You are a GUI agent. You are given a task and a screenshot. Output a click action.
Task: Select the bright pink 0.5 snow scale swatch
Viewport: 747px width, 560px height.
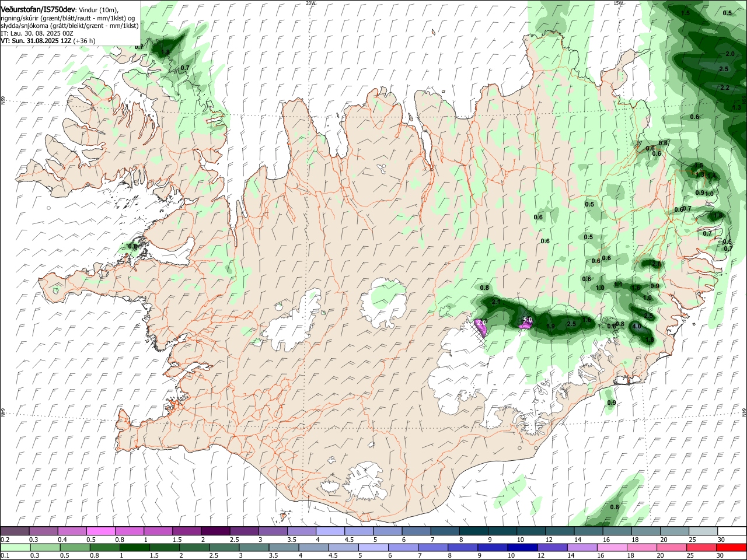pos(100,531)
